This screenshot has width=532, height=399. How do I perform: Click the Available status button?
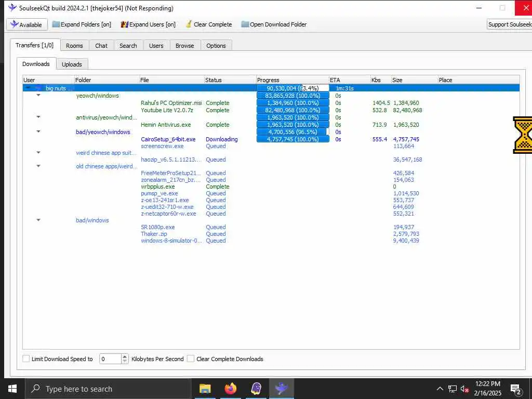(x=27, y=24)
